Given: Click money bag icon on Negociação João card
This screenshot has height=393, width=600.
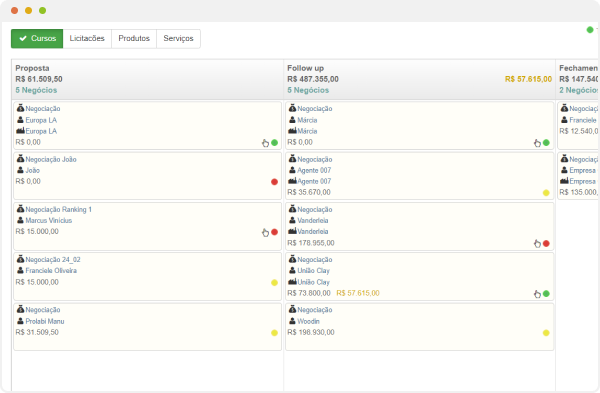Looking at the screenshot, I should pos(20,158).
